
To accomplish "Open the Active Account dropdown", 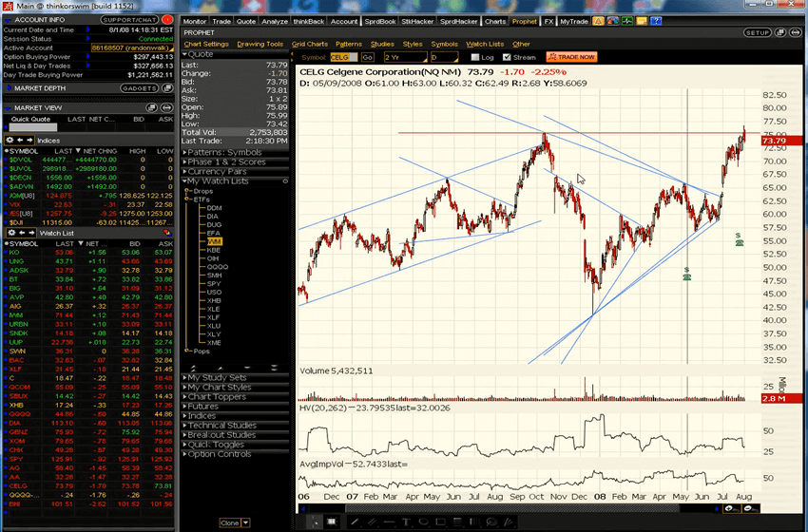I will coord(132,47).
